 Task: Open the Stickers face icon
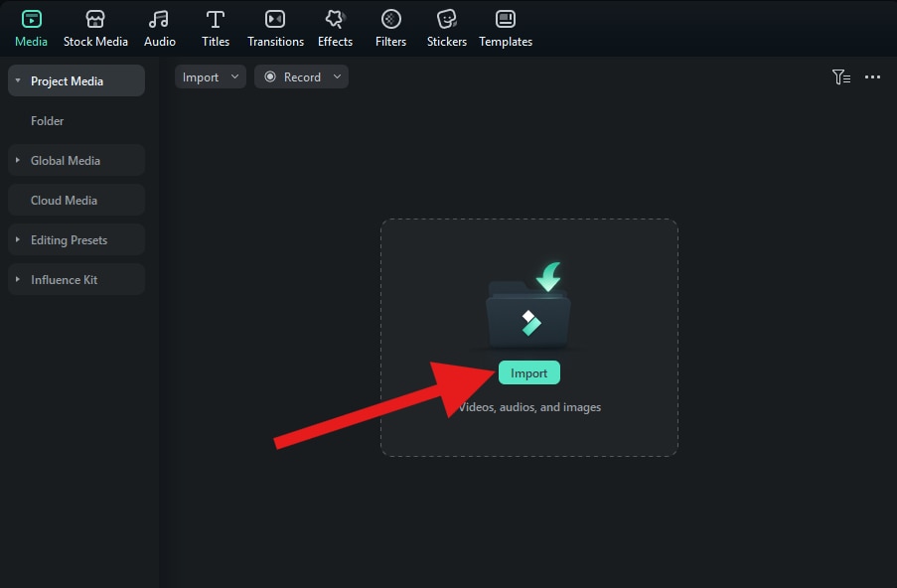click(447, 20)
